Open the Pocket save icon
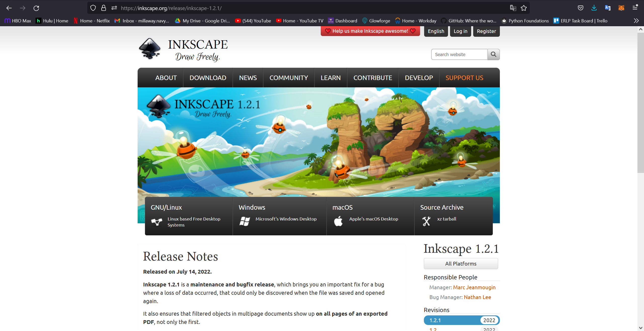This screenshot has width=644, height=331. point(581,8)
